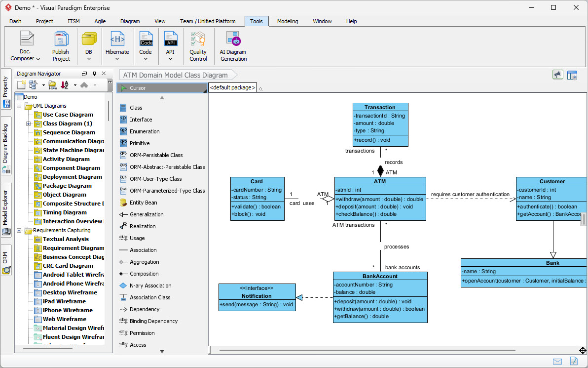
Task: Choose the Generalization connector tool
Action: pos(162,214)
